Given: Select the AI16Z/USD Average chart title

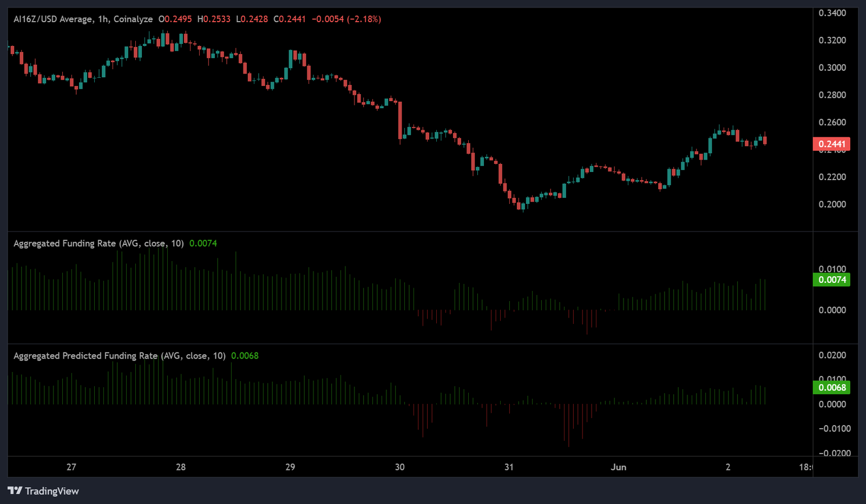Looking at the screenshot, I should pos(53,19).
